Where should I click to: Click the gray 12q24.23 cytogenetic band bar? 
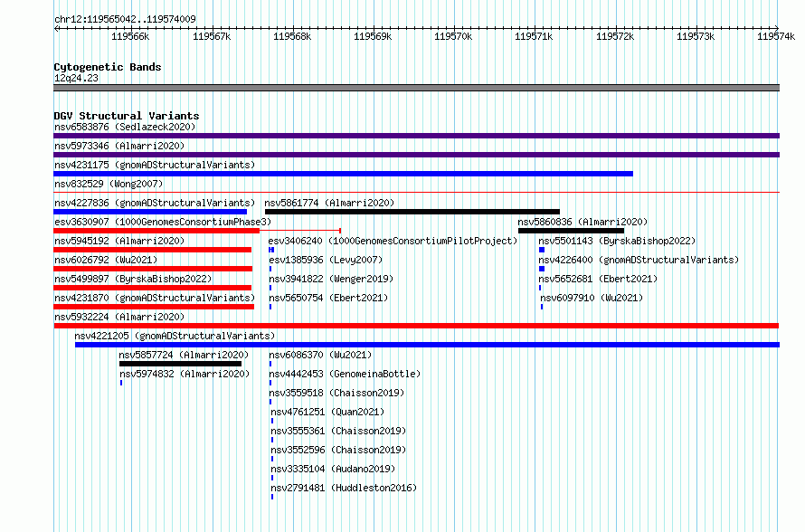pos(416,88)
